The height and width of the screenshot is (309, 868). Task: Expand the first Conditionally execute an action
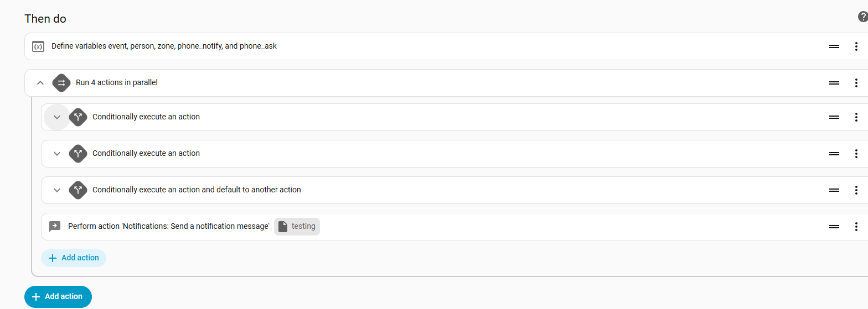coord(56,117)
